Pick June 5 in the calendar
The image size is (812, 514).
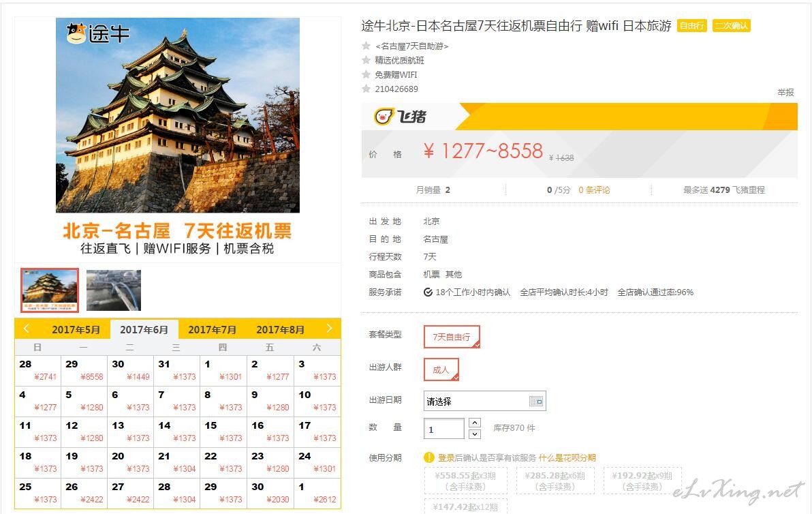(84, 401)
